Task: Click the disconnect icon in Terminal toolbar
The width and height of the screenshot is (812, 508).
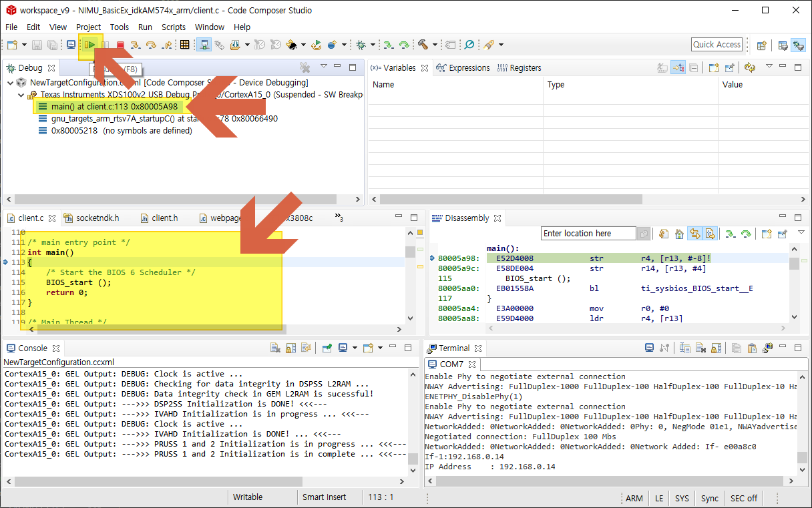Action: (x=664, y=348)
